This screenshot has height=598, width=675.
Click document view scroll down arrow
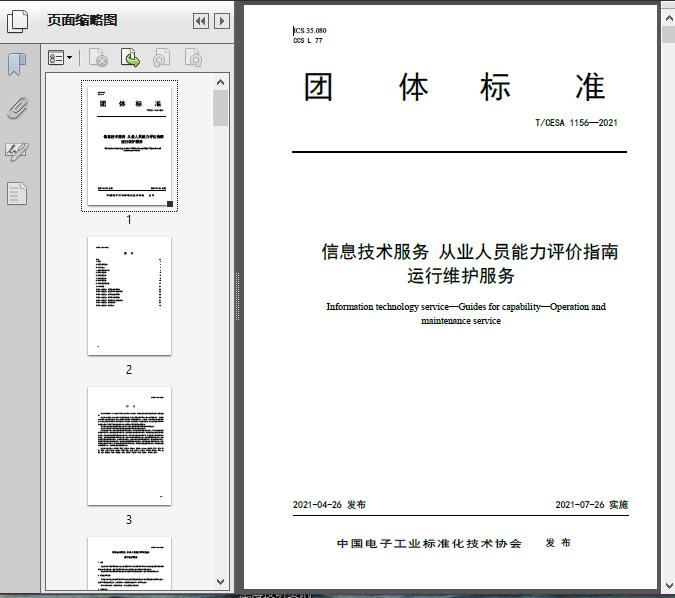[669, 586]
